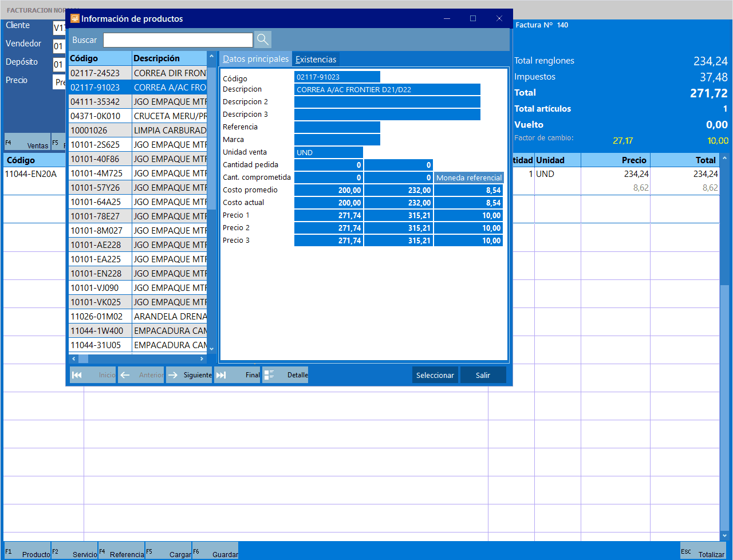Go to first record with Inicio

click(x=93, y=375)
